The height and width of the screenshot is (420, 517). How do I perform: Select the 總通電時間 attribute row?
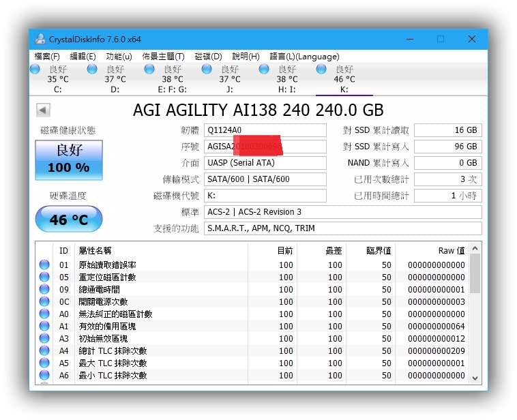coord(252,289)
